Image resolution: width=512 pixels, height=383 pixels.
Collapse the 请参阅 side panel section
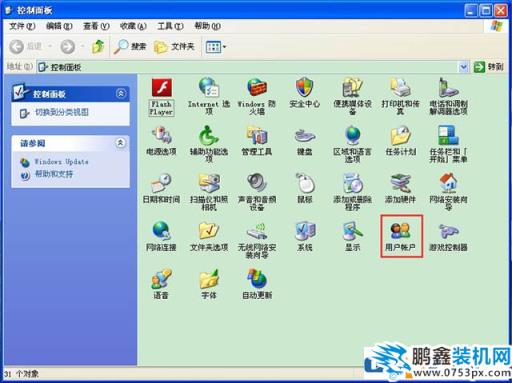(121, 143)
